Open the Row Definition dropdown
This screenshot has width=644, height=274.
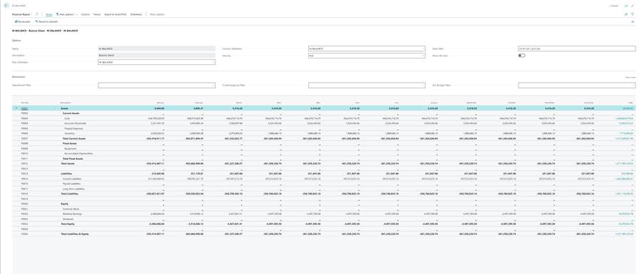point(213,62)
